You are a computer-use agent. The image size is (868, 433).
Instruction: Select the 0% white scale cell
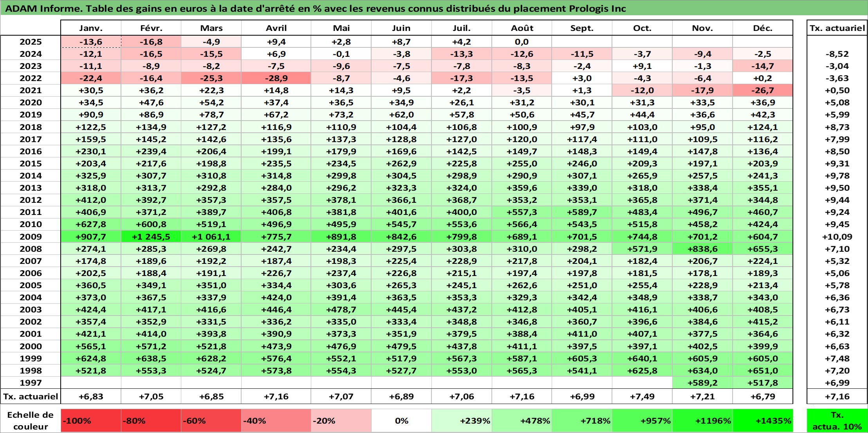[x=401, y=421]
